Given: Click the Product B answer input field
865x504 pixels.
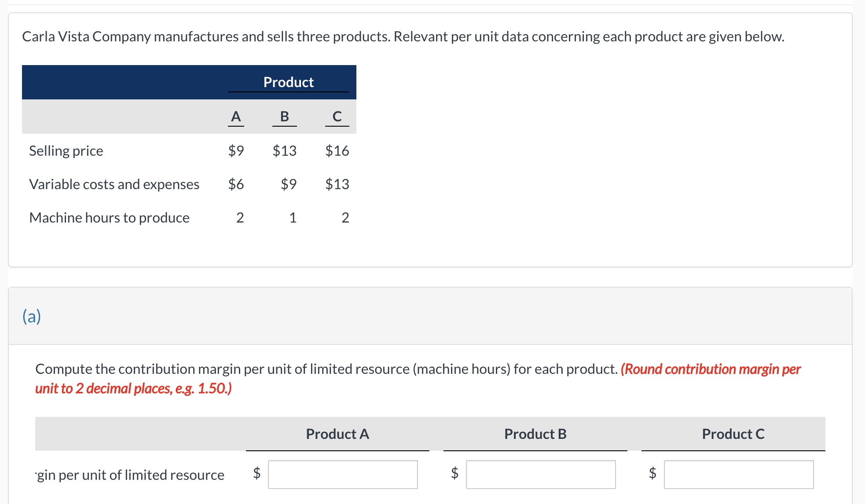Looking at the screenshot, I should 541,474.
